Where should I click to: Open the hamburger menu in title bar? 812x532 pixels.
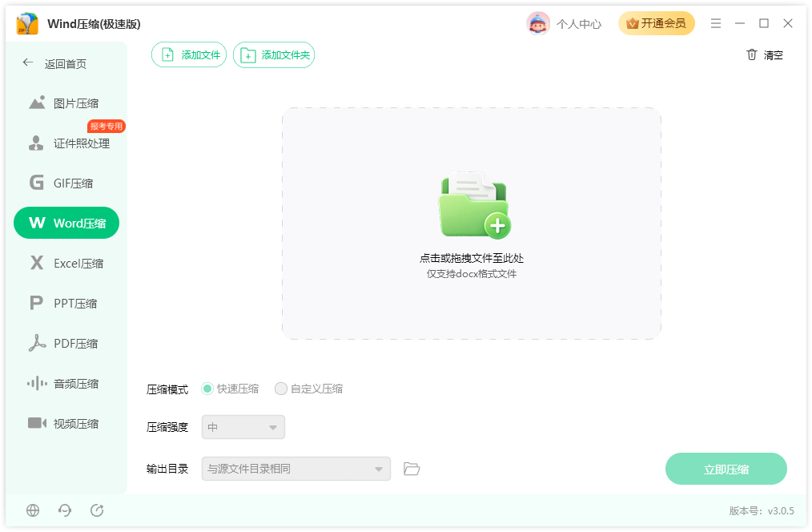pos(716,23)
